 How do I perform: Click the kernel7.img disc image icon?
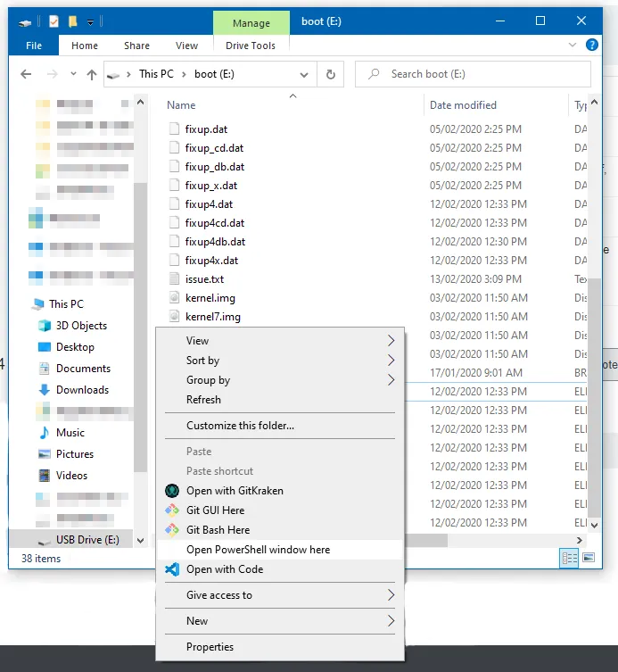pyautogui.click(x=174, y=317)
